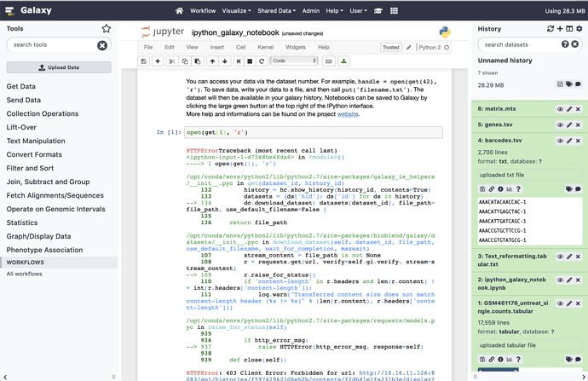Expand the Visualize menu
The width and height of the screenshot is (588, 381).
pos(236,11)
